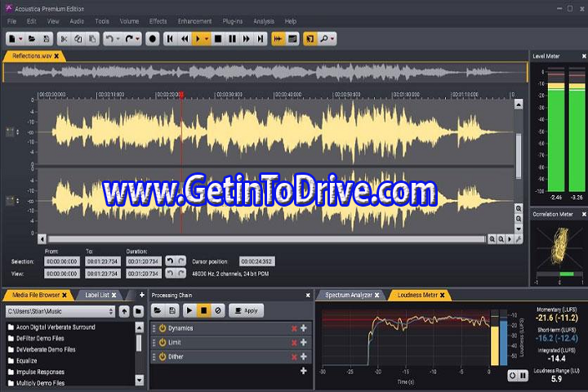Preview the processing chain with play

click(x=189, y=310)
